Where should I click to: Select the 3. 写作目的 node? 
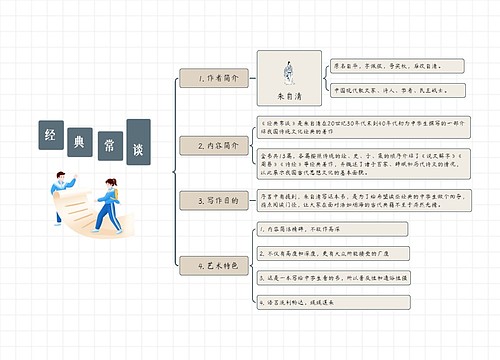[x=214, y=200]
